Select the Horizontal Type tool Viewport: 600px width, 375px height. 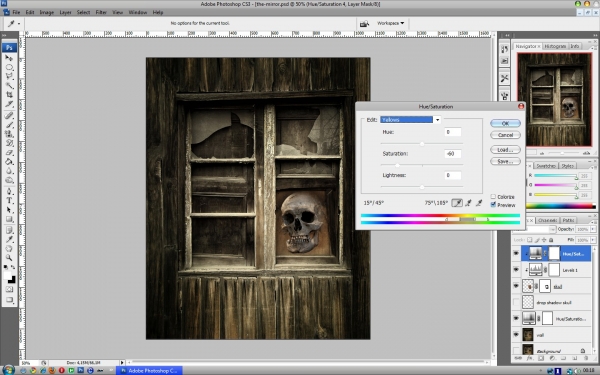(x=9, y=201)
